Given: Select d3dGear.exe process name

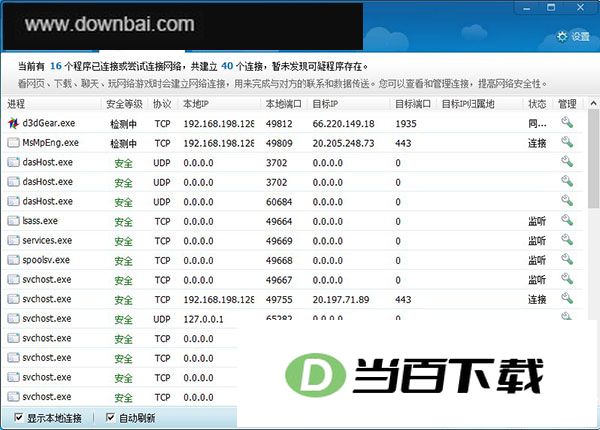Looking at the screenshot, I should (49, 123).
